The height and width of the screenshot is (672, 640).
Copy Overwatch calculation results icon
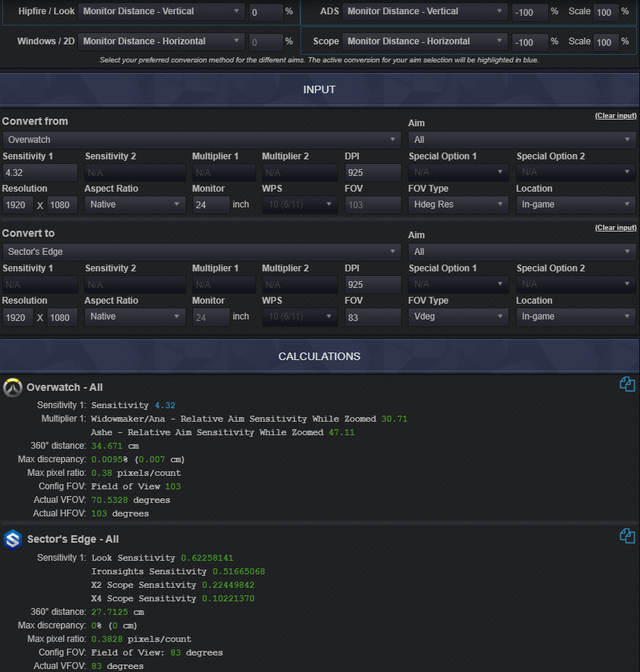(x=627, y=384)
